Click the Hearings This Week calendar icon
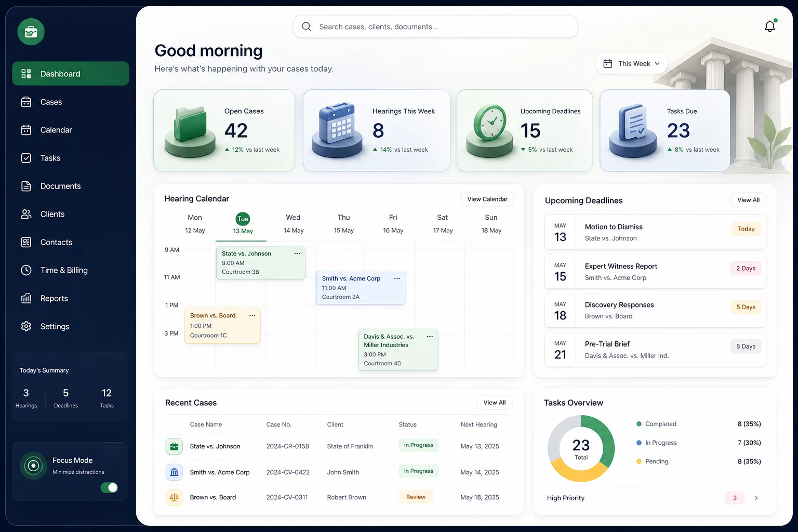Image resolution: width=798 pixels, height=532 pixels. [337, 130]
